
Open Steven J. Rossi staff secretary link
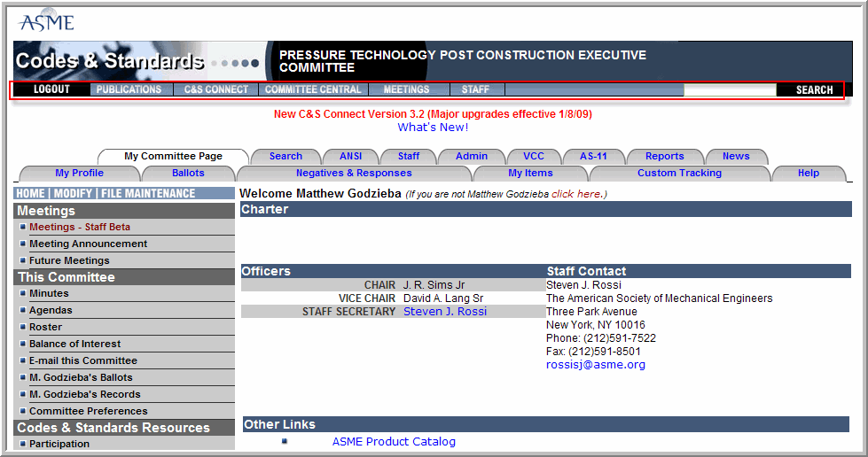pyautogui.click(x=445, y=312)
